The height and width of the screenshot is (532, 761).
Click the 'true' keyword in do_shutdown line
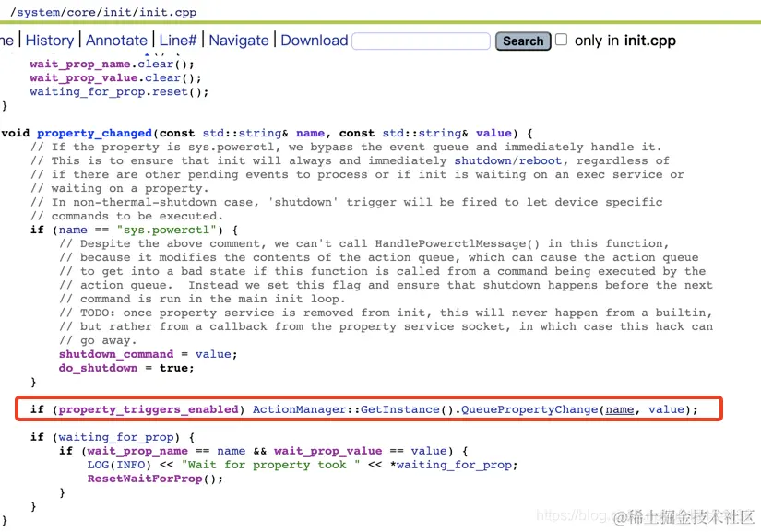[x=173, y=368]
